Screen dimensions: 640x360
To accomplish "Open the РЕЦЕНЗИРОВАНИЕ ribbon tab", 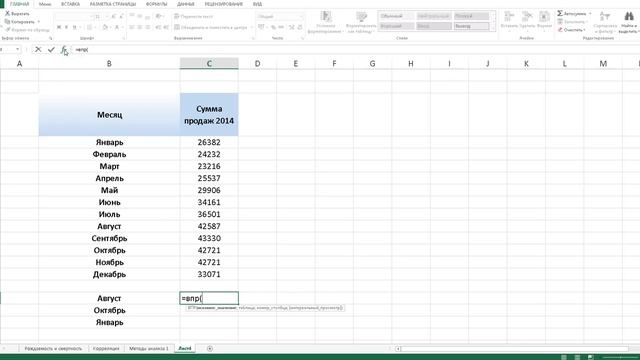I will tap(224, 4).
